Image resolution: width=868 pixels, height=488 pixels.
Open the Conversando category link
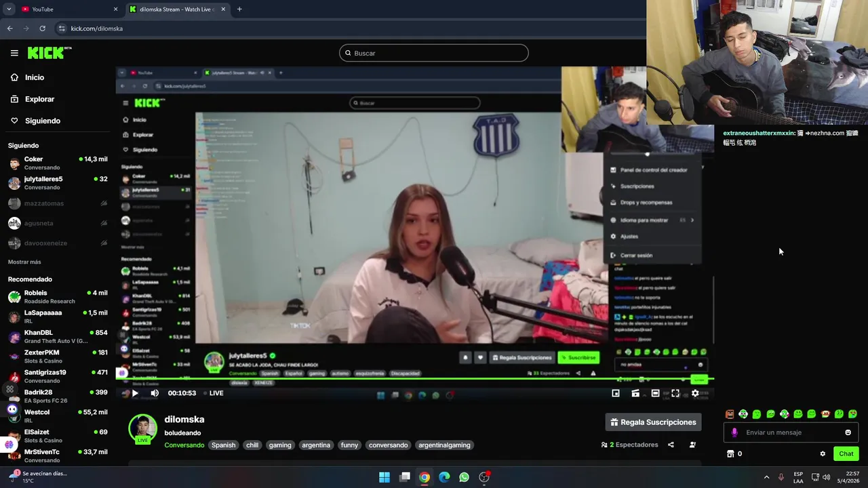[184, 445]
